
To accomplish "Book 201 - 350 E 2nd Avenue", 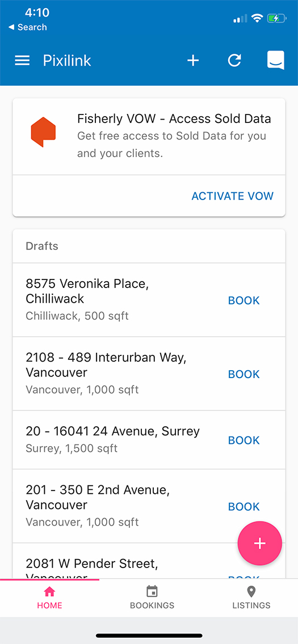I will coord(244,506).
